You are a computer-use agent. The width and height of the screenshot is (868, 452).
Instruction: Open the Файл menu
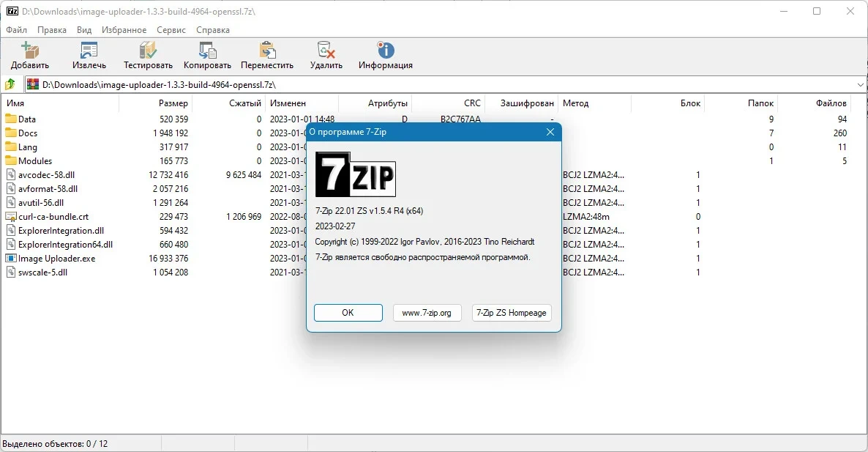17,30
